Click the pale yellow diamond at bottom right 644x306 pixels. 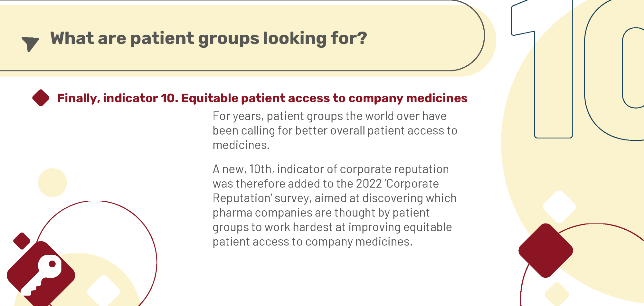pos(557,294)
